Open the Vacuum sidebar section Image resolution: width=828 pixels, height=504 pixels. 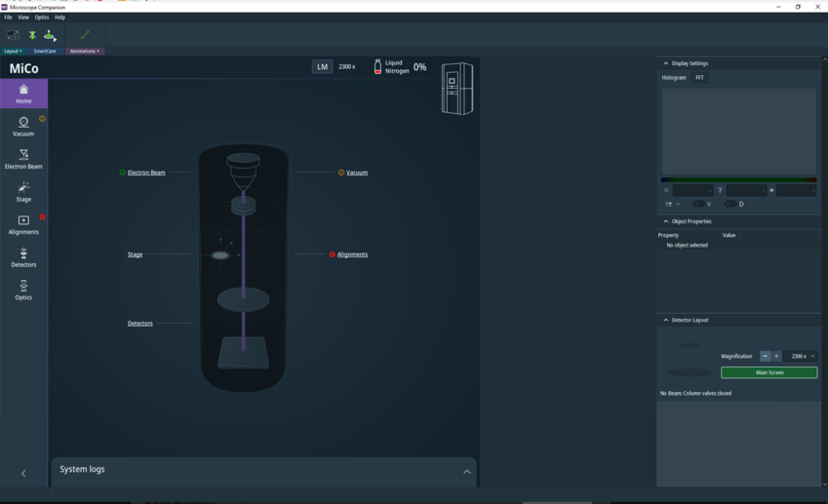coord(23,127)
